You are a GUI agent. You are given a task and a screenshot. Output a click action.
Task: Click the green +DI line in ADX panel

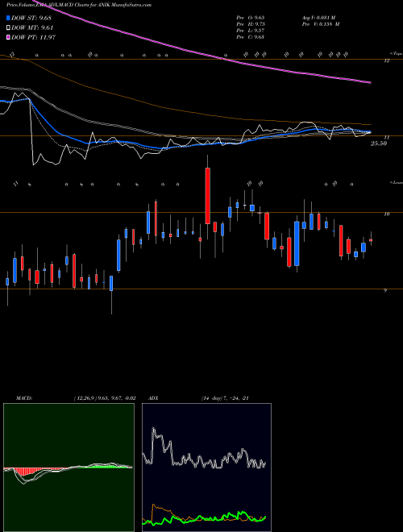[204, 518]
